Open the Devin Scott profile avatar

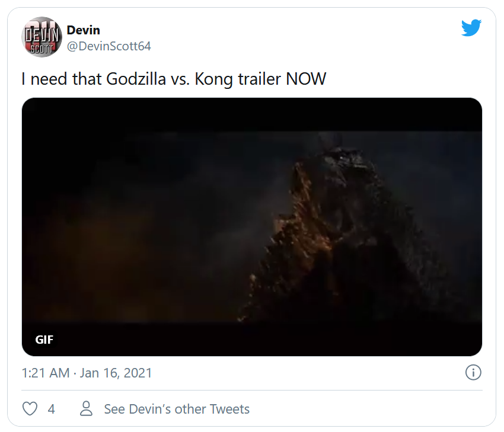42,37
